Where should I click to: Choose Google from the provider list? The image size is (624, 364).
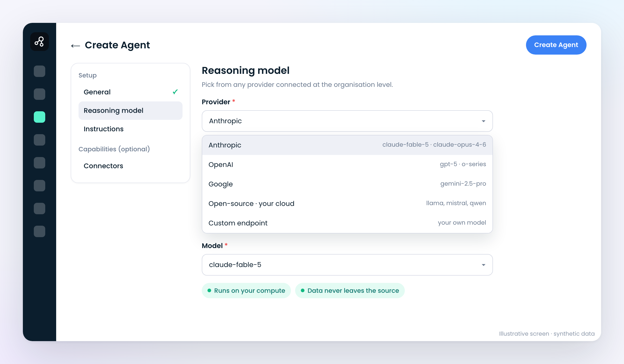pos(347,184)
